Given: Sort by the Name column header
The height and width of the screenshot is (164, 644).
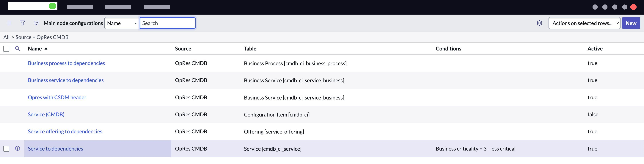Looking at the screenshot, I should click(x=35, y=49).
